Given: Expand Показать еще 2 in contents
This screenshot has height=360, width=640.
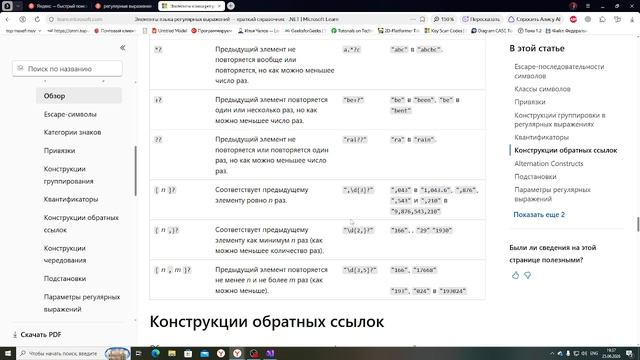Looking at the screenshot, I should tap(539, 214).
